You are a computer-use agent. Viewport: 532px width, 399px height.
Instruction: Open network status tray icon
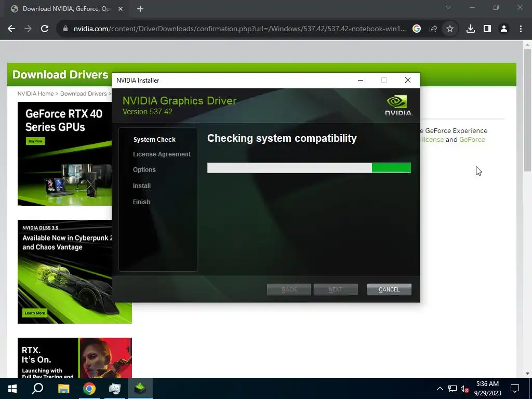point(453,389)
